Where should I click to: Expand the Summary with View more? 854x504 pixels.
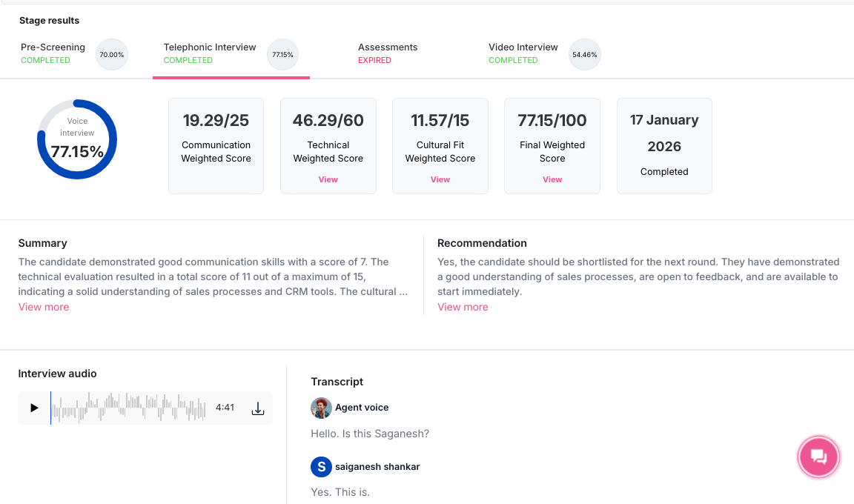[44, 307]
